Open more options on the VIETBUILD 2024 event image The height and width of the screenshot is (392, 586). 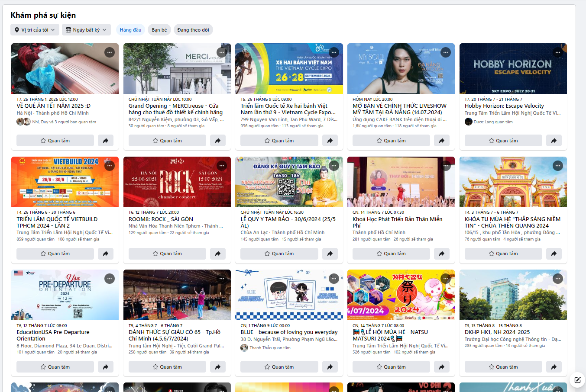tap(110, 166)
